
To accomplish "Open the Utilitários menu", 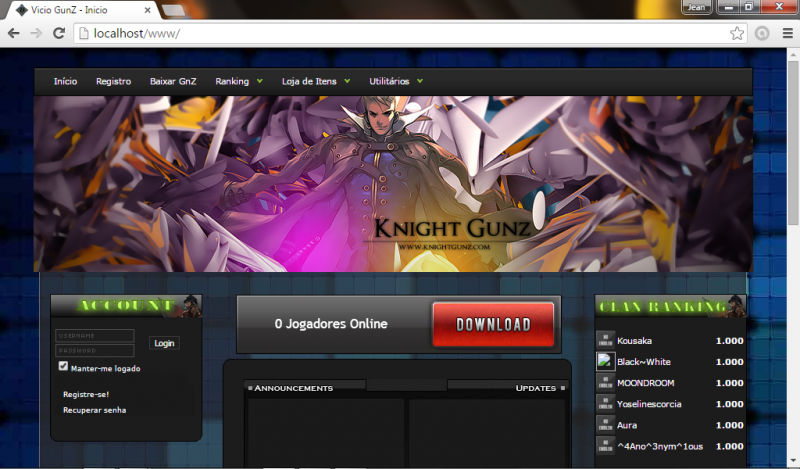I will coord(389,81).
